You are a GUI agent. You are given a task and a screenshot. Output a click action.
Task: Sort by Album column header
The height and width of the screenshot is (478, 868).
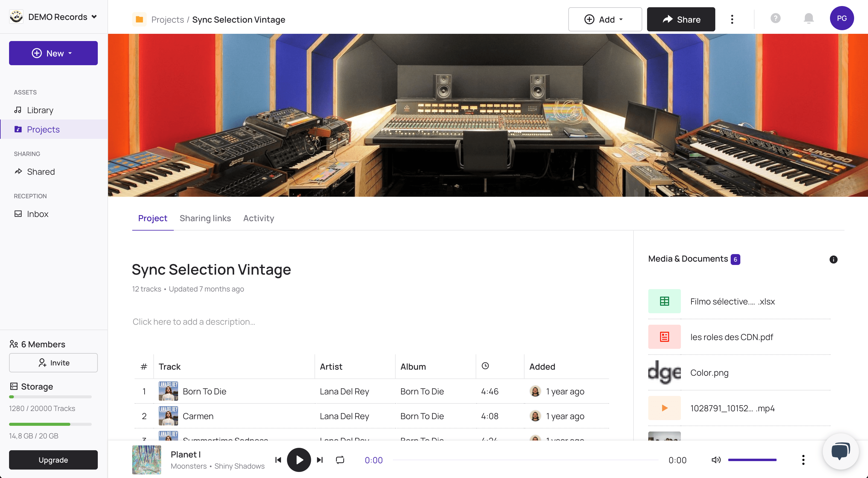tap(413, 367)
